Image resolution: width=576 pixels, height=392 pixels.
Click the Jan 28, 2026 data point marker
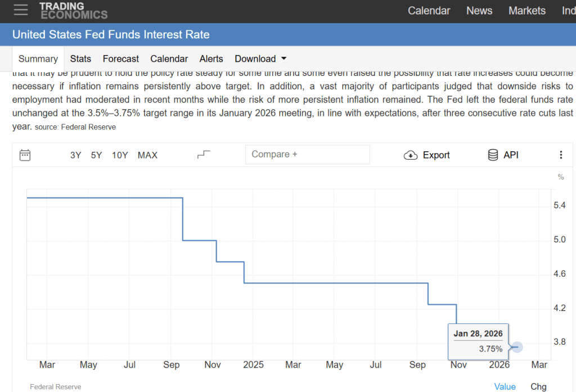click(517, 347)
